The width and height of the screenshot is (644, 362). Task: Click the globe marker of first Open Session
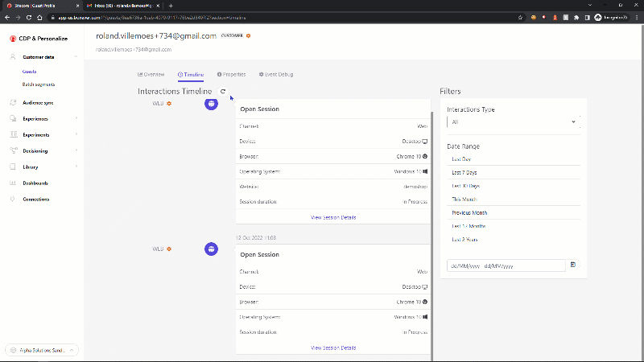tap(211, 104)
